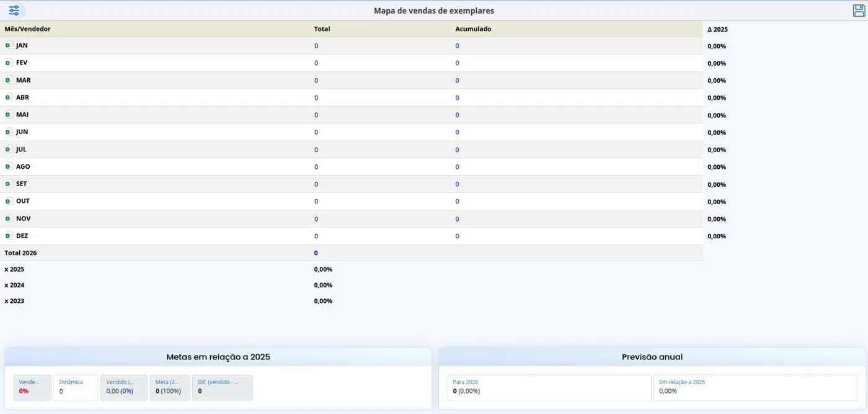868x414 pixels.
Task: Click the Excel icon beside DEZ
Action: pyautogui.click(x=8, y=236)
